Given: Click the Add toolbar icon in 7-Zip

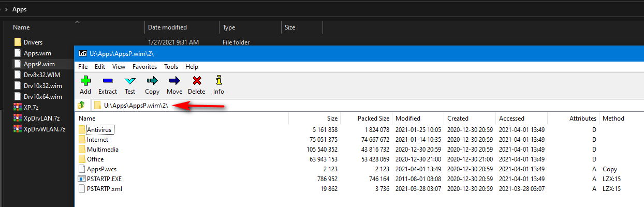Looking at the screenshot, I should tap(85, 80).
